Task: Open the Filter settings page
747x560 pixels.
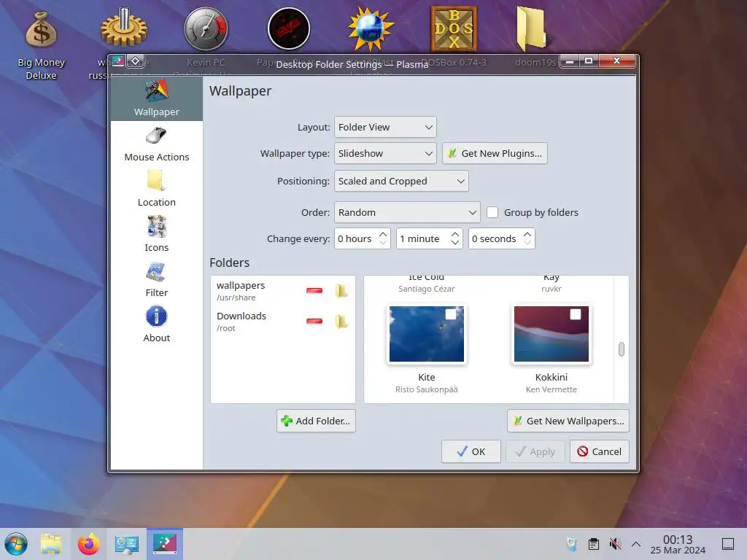Action: 156,280
